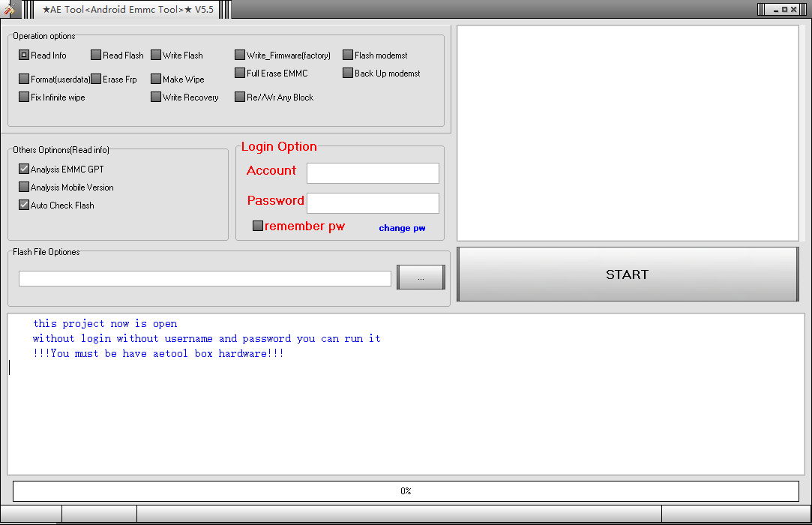Viewport: 812px width, 525px height.
Task: Select the Write Flash option
Action: pyautogui.click(x=156, y=55)
